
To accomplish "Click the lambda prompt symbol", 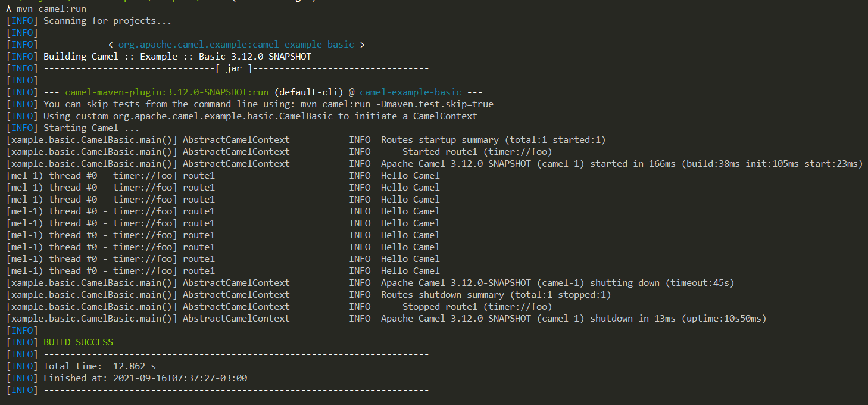I will point(8,9).
